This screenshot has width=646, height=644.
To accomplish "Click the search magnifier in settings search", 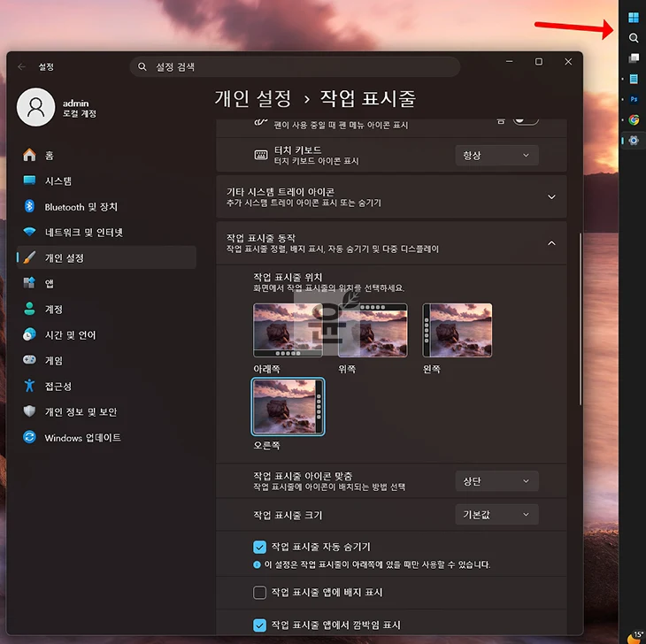I will pos(142,66).
